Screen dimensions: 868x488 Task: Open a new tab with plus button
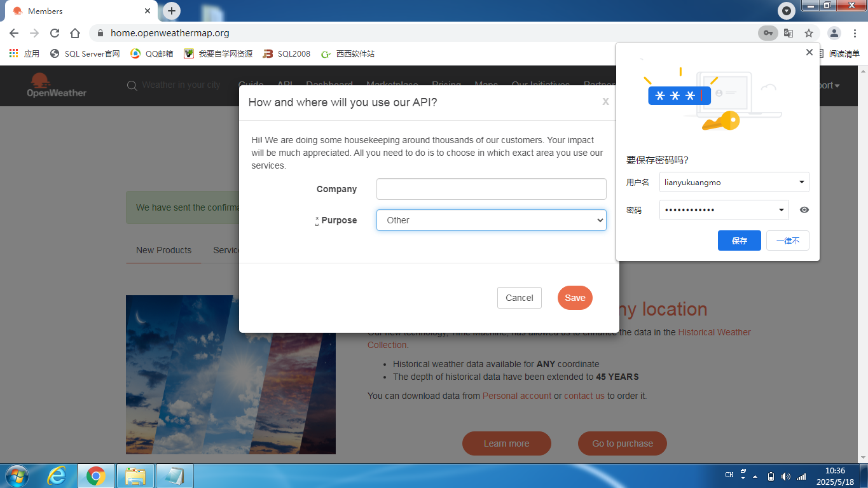[172, 11]
